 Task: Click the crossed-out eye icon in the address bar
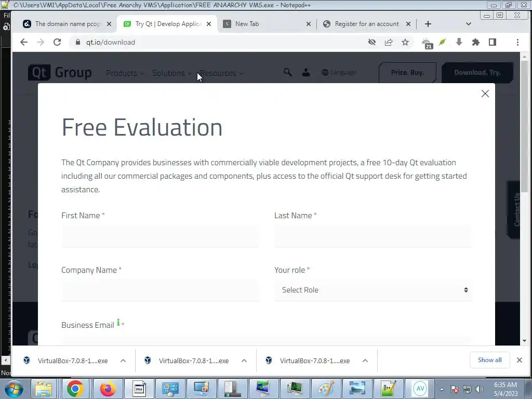coord(372,42)
